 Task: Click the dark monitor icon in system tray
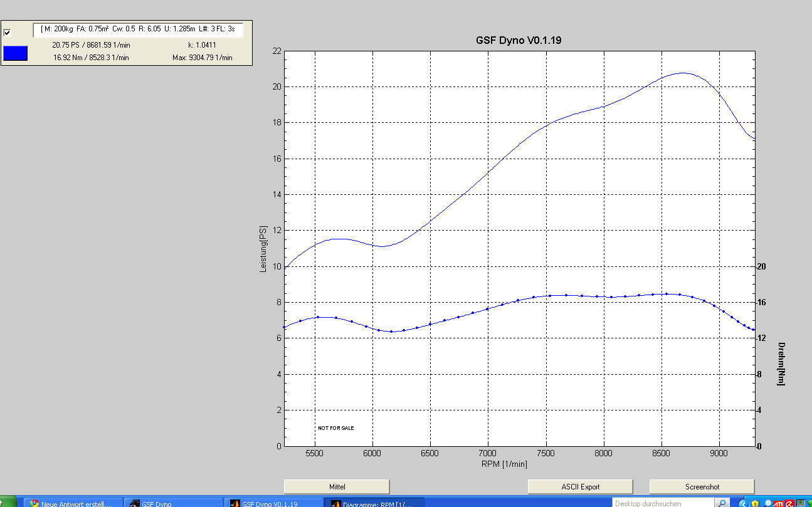point(801,503)
